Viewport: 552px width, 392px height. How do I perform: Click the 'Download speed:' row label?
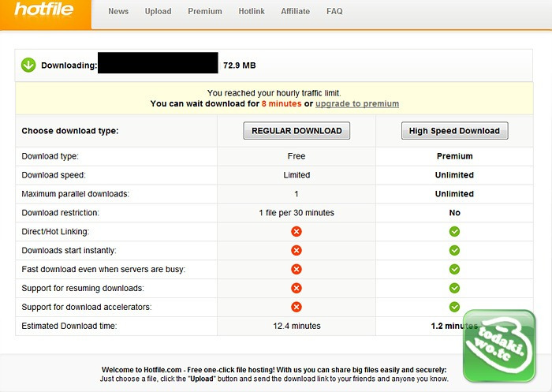[54, 175]
